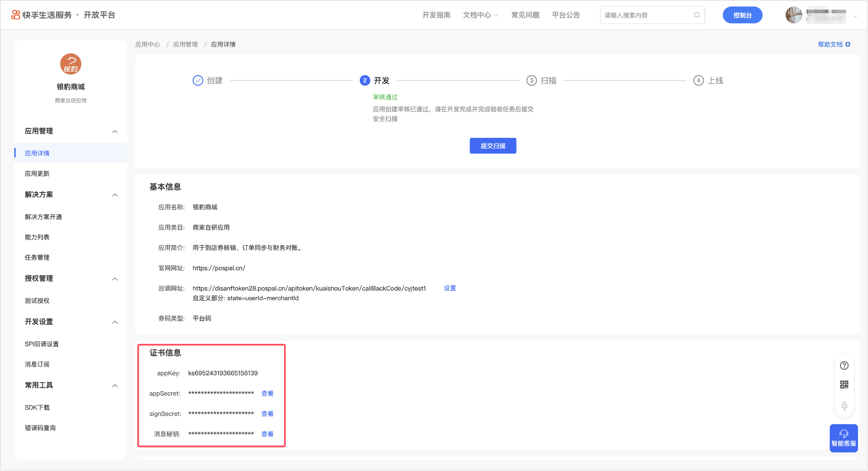
Task: Collapse the 开发设置 sidebar section
Action: point(115,322)
